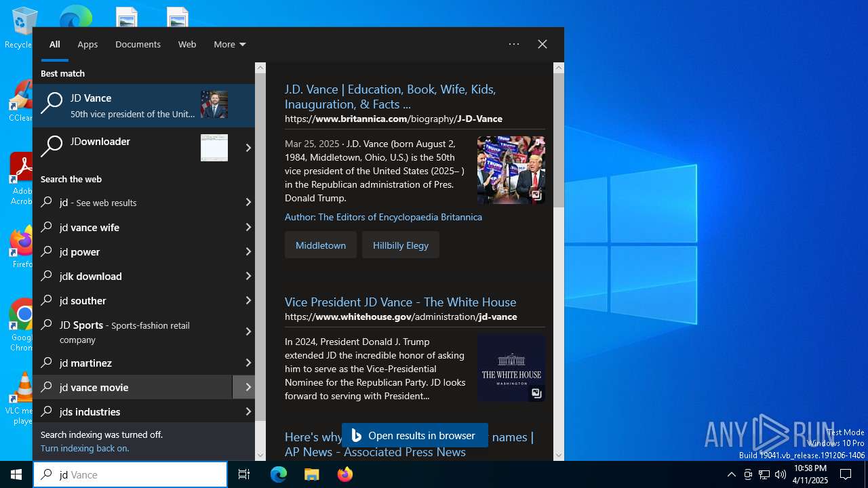Expand the 'jds industries' suggestion arrow
This screenshot has height=488, width=868.
[248, 411]
